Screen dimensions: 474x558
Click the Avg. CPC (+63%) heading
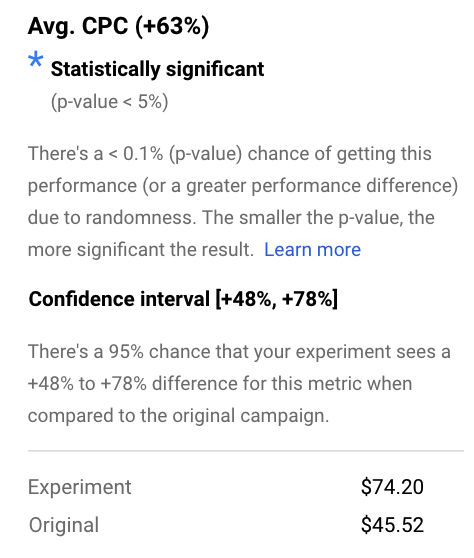(118, 26)
